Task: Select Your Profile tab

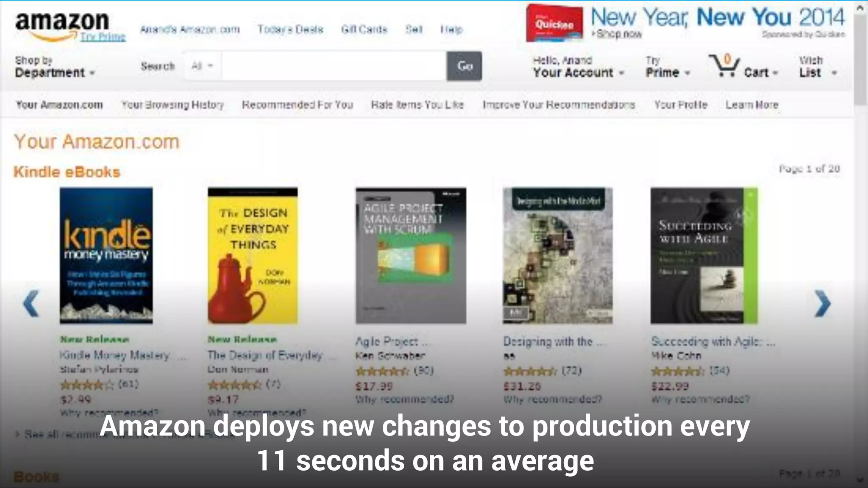Action: pos(681,105)
